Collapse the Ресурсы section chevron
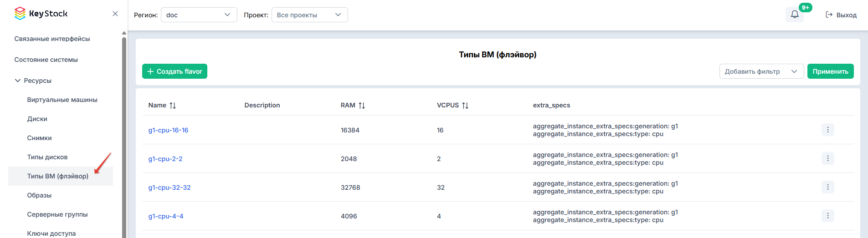This screenshot has width=868, height=238. pos(18,81)
